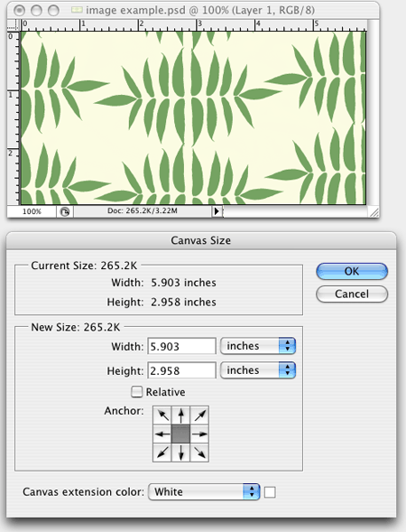Select the center anchor square
The width and height of the screenshot is (406, 532).
point(181,434)
